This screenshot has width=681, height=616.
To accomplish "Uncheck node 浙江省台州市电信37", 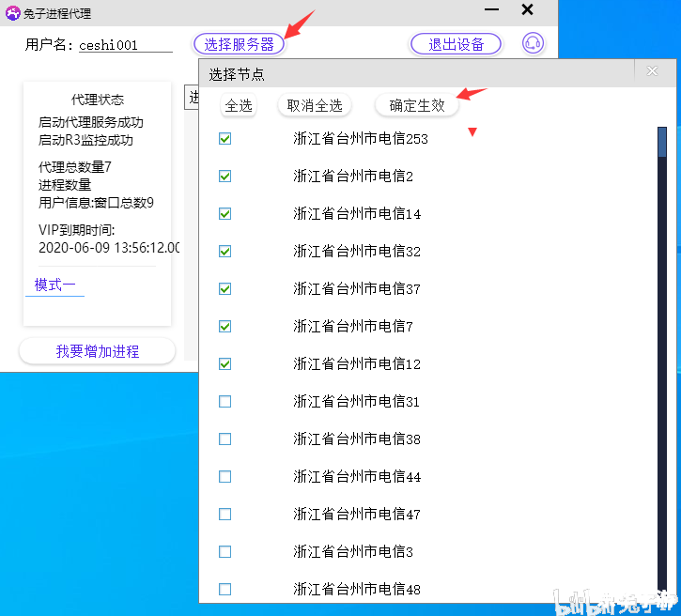I will pos(225,288).
